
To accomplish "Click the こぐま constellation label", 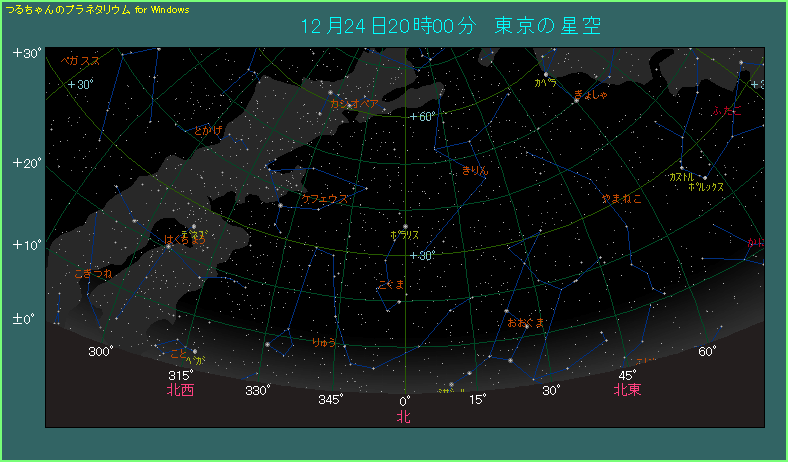I will (391, 285).
